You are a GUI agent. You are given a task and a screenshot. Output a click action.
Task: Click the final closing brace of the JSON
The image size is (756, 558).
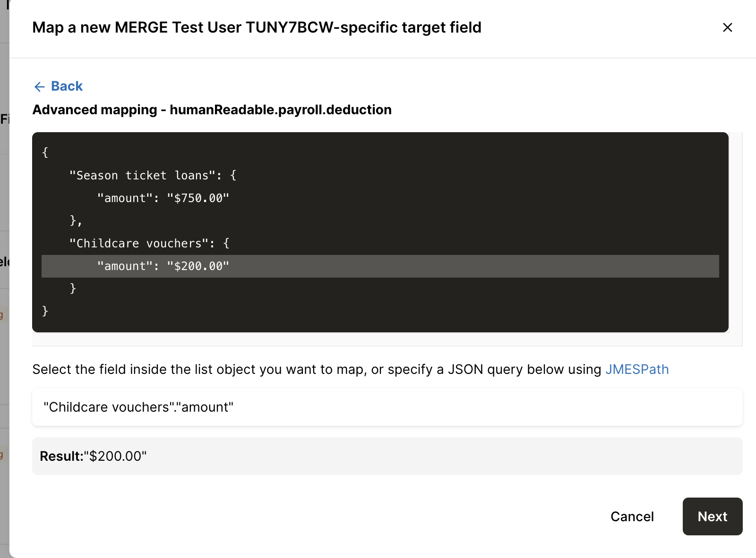tap(45, 311)
